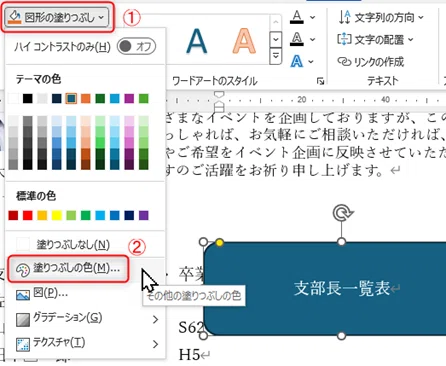Click the text direction arrows icon

(345, 17)
